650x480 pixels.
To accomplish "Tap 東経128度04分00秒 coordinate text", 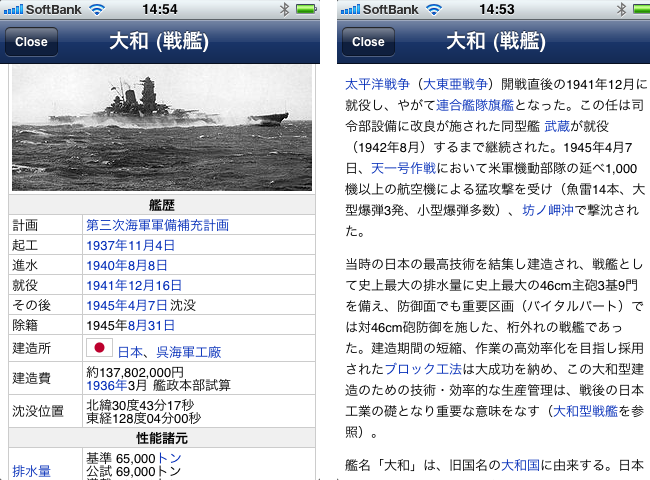I will [x=143, y=418].
